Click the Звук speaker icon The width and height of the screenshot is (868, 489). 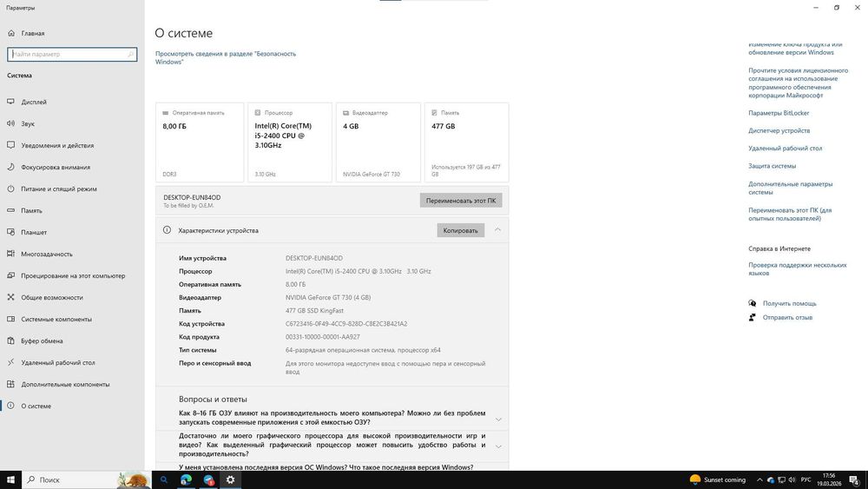click(10, 123)
